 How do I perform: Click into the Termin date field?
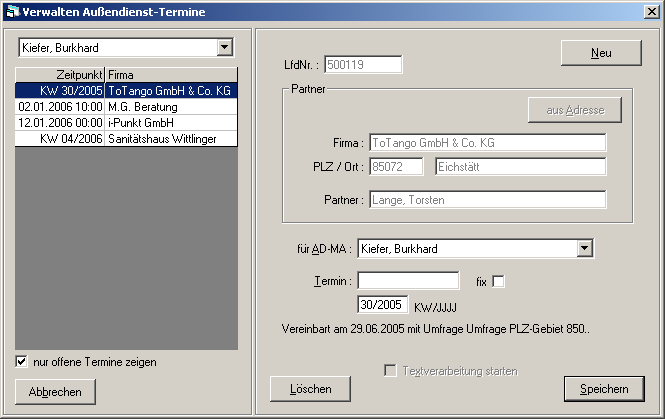coord(408,281)
